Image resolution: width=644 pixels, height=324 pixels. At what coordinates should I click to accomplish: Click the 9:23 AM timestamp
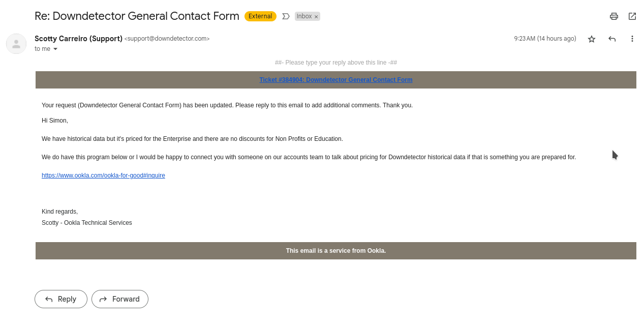pyautogui.click(x=545, y=39)
